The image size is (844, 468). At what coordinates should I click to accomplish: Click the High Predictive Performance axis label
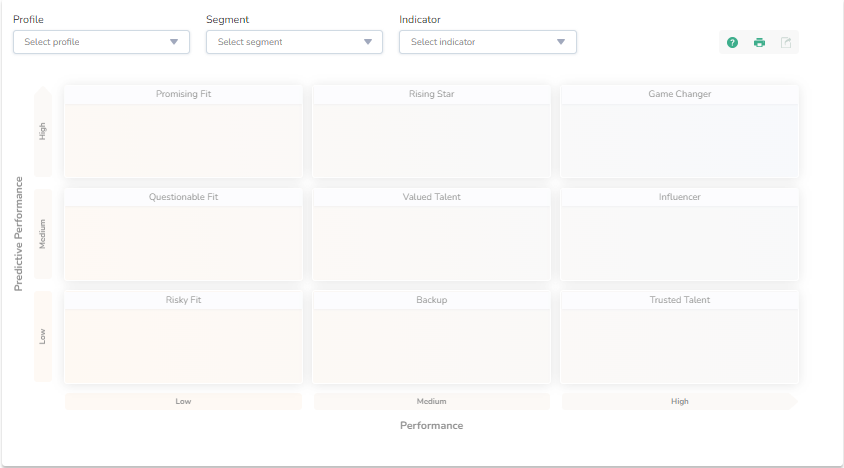tap(43, 132)
